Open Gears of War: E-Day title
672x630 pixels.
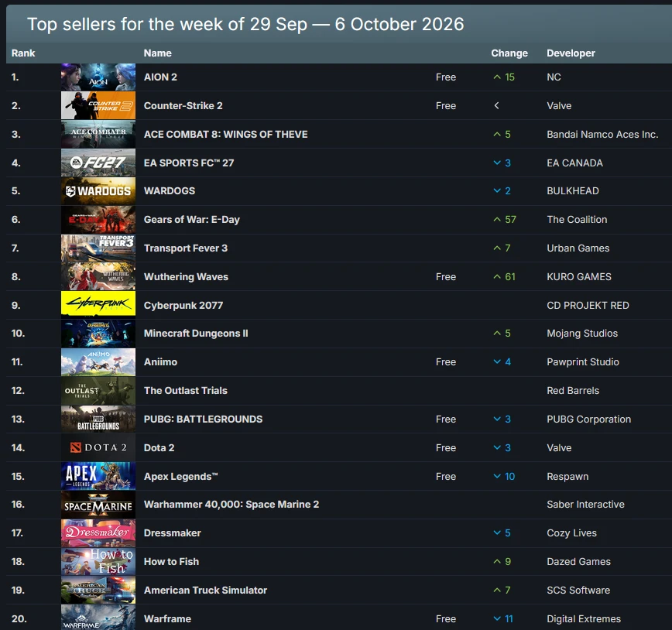point(191,220)
